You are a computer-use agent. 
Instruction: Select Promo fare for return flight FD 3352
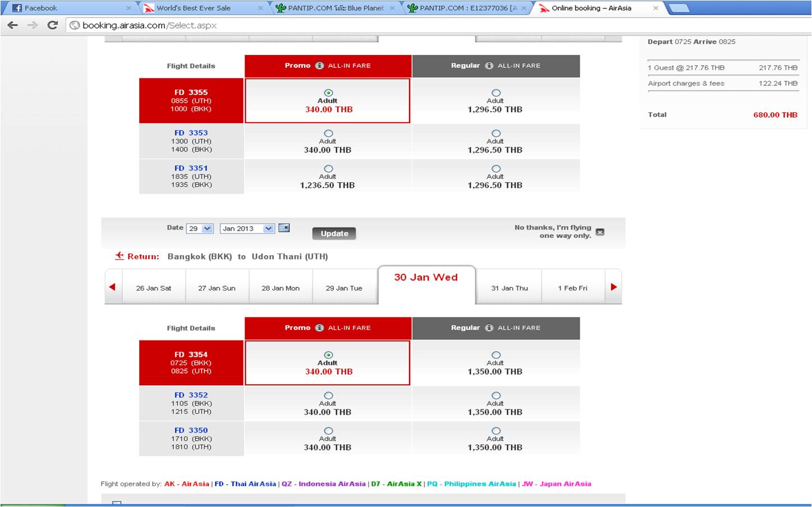pos(328,395)
